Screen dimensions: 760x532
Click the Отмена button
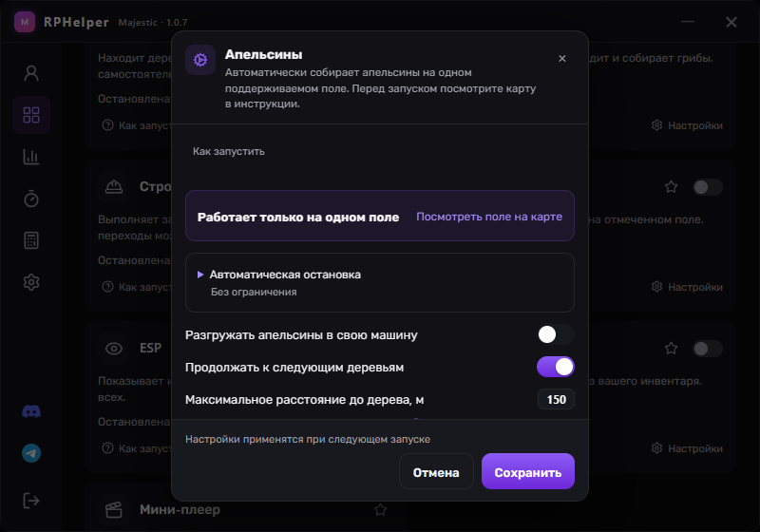[x=436, y=471]
